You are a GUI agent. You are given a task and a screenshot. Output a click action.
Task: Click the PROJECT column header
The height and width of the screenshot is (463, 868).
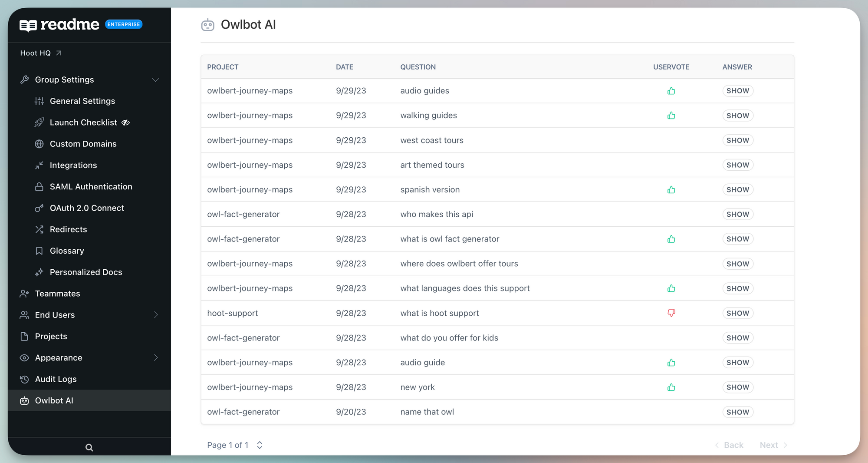click(223, 67)
